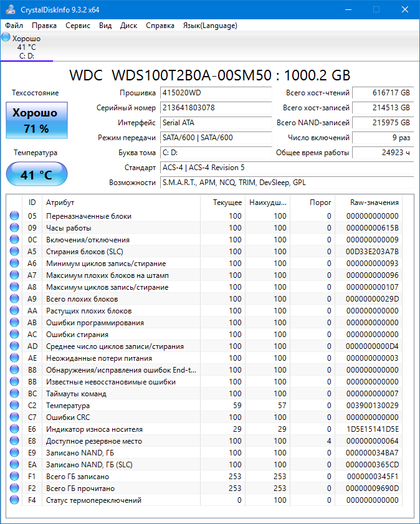
Task: Select the Температура attribute name in the table
Action: [x=68, y=406]
